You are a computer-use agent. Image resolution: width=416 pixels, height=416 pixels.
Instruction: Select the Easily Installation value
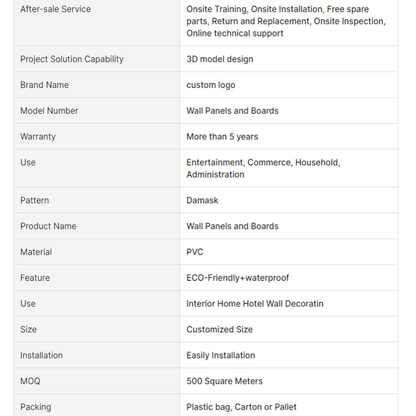tap(221, 355)
